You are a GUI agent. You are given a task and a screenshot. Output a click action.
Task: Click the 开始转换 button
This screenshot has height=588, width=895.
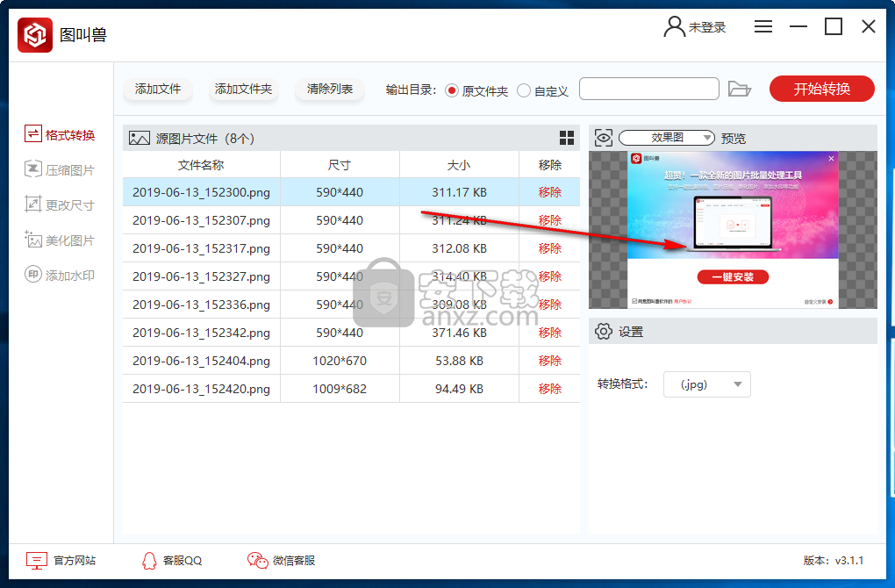[821, 89]
